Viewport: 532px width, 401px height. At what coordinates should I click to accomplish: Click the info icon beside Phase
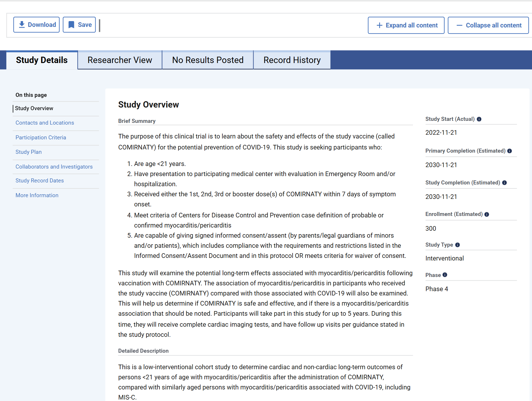pos(445,275)
